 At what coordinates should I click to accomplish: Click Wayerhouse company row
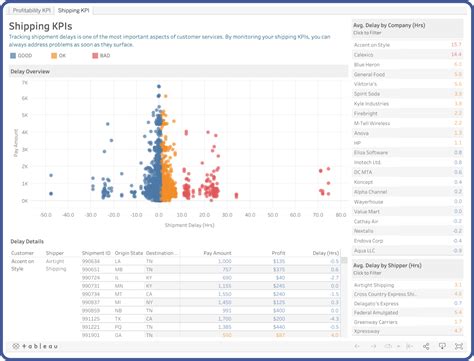coord(408,202)
